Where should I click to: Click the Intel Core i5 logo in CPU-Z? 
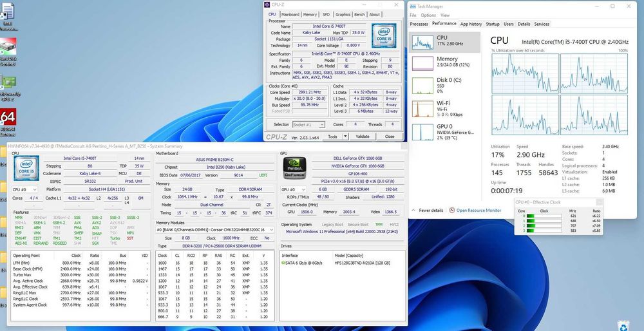click(x=384, y=35)
